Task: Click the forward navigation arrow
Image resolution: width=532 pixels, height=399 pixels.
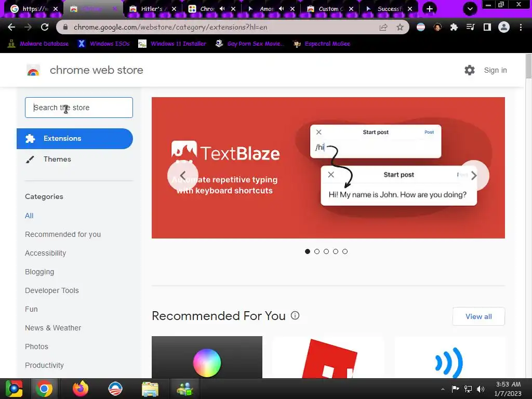Action: coord(28,27)
